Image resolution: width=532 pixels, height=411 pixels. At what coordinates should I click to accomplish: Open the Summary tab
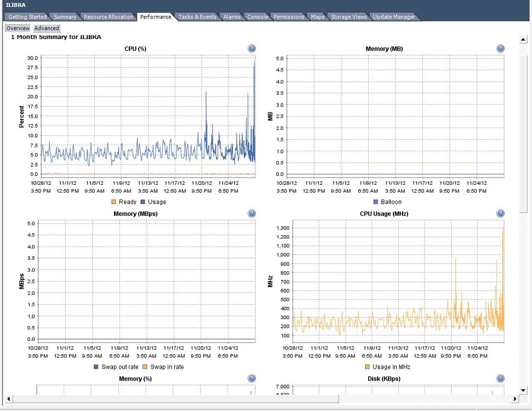click(x=65, y=16)
